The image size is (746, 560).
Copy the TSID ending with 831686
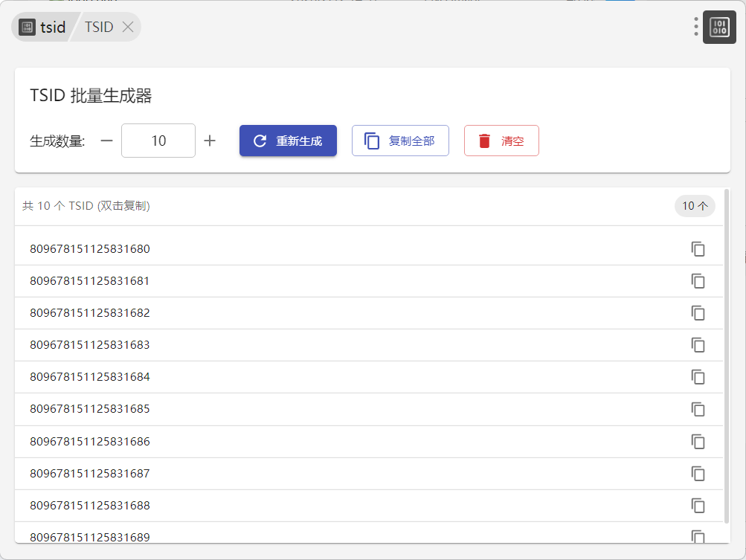pos(698,442)
